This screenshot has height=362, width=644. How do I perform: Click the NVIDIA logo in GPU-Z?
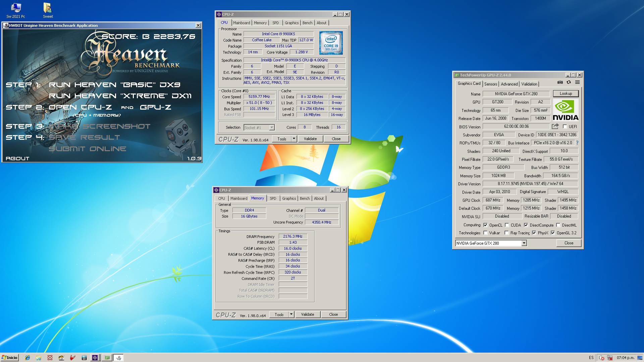tap(566, 110)
